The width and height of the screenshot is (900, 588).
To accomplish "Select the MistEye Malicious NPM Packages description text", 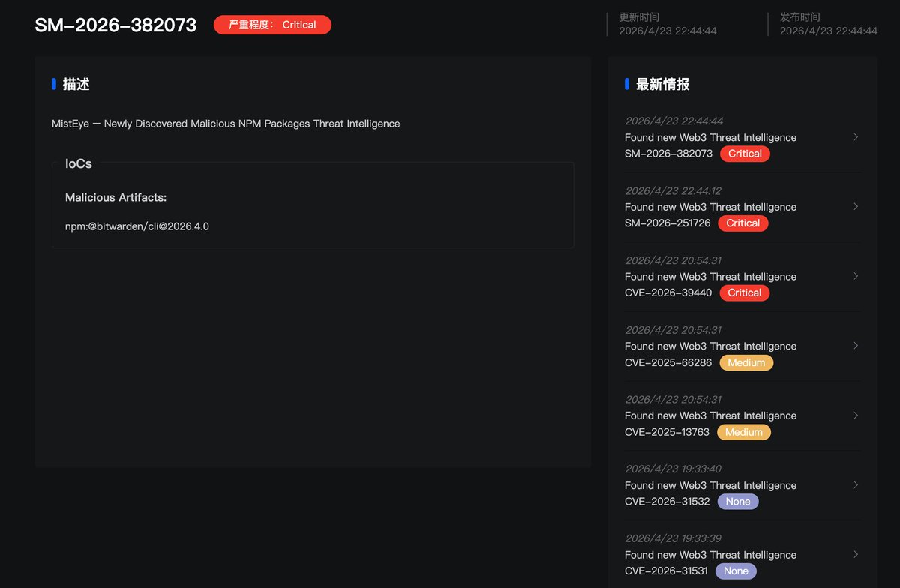I will (x=226, y=124).
